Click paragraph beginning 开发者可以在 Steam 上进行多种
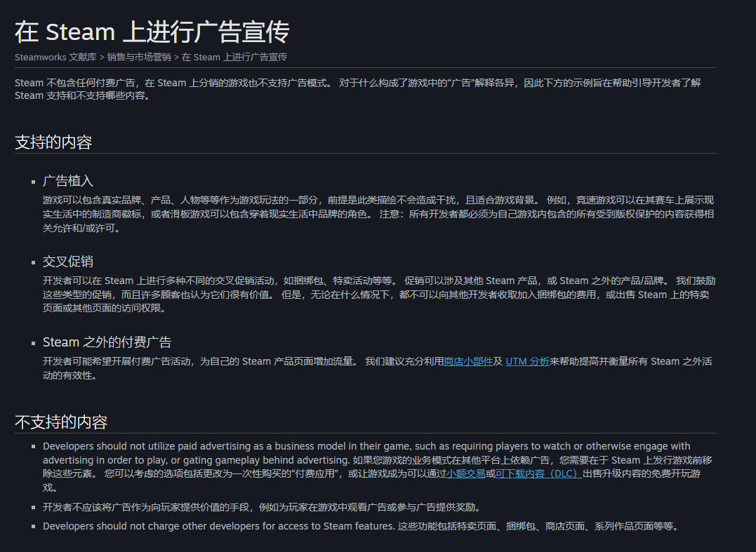 coord(378,295)
